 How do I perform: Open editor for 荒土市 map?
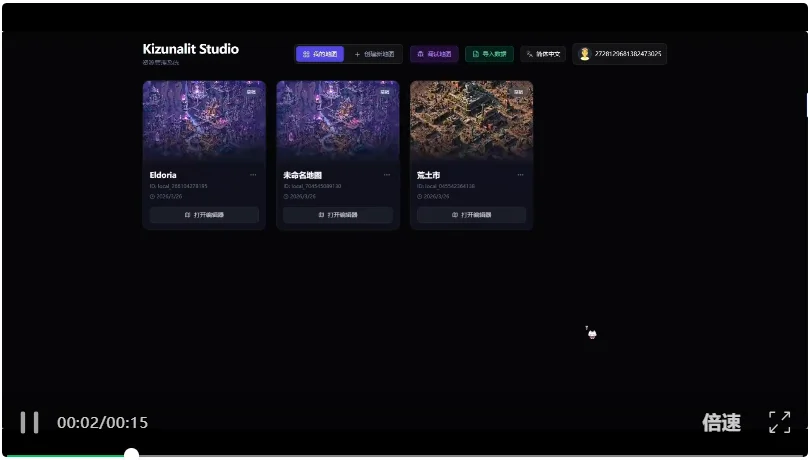[x=471, y=215]
